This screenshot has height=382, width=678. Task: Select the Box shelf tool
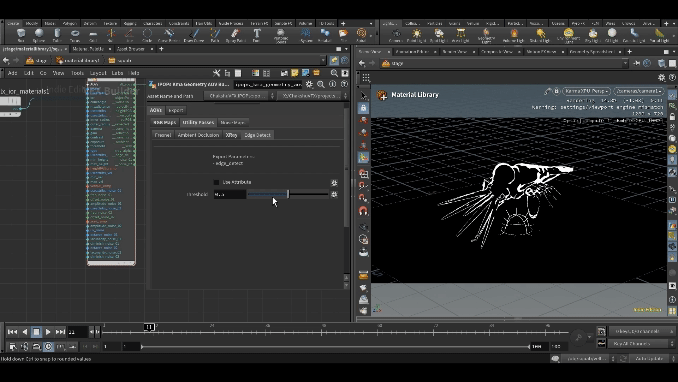pos(21,35)
